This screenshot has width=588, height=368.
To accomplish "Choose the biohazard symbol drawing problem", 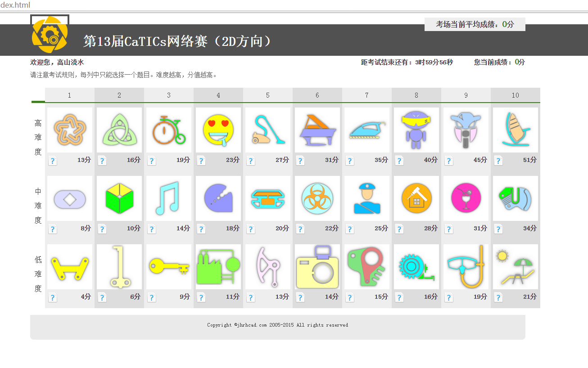I will [x=317, y=198].
